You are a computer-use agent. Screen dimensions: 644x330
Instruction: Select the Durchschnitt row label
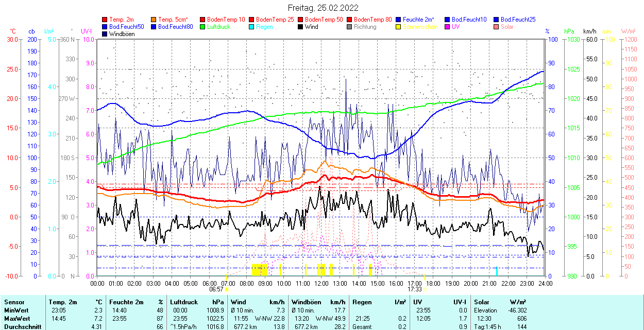pos(21,327)
